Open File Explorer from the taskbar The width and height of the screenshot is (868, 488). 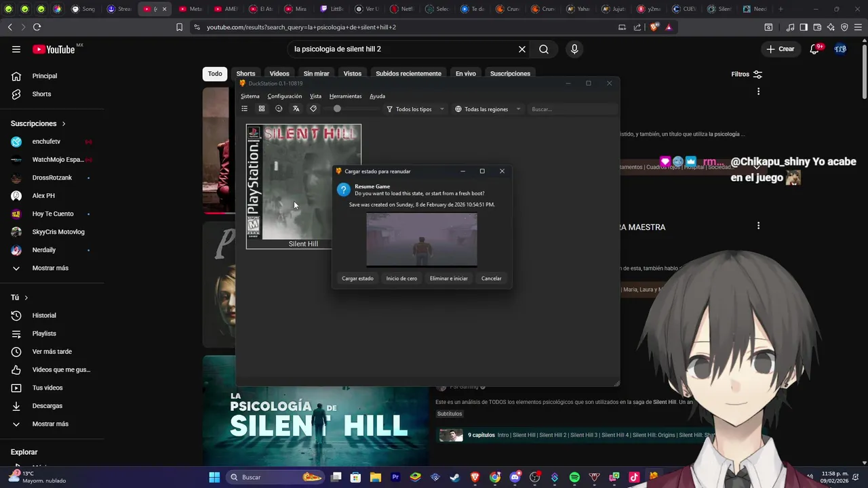point(376,477)
